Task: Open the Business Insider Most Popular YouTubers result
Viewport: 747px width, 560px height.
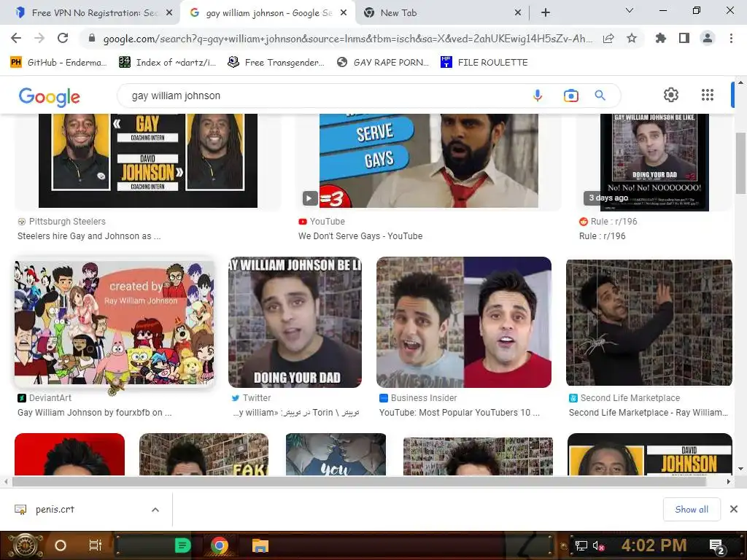Action: [460, 413]
